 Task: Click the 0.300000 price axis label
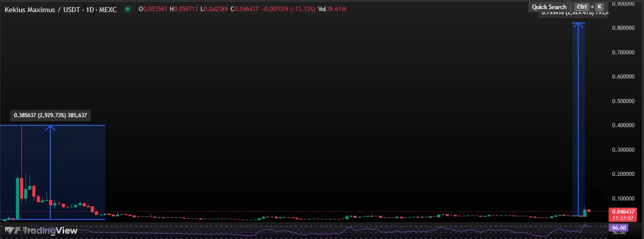click(x=624, y=150)
